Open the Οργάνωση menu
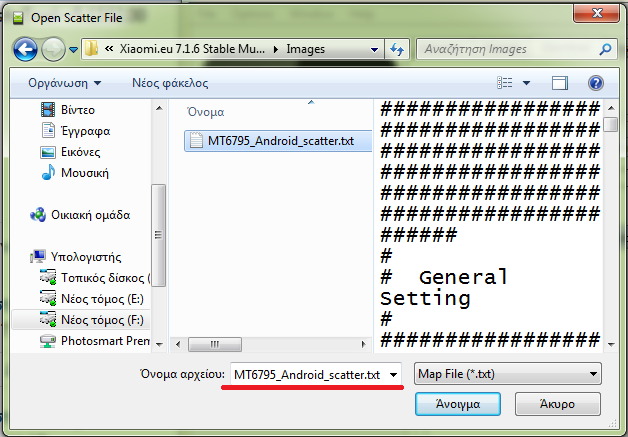The width and height of the screenshot is (628, 437). (x=64, y=83)
